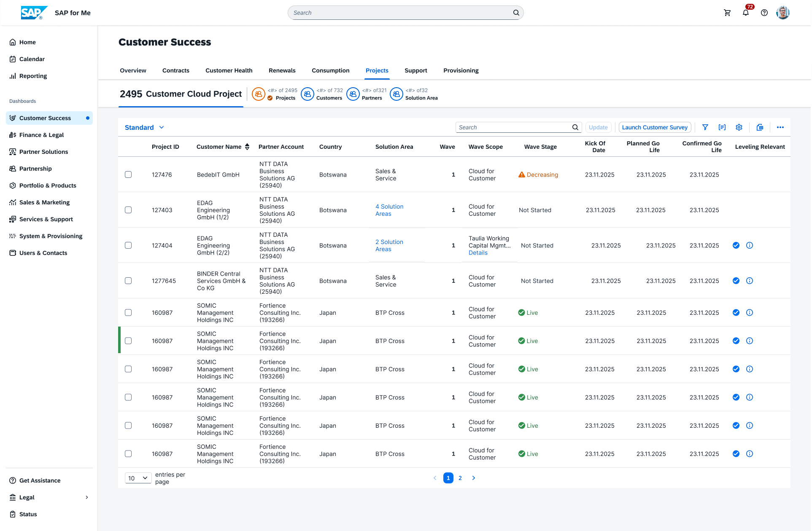Image resolution: width=812 pixels, height=531 pixels.
Task: Click the SAP logo
Action: (34, 13)
